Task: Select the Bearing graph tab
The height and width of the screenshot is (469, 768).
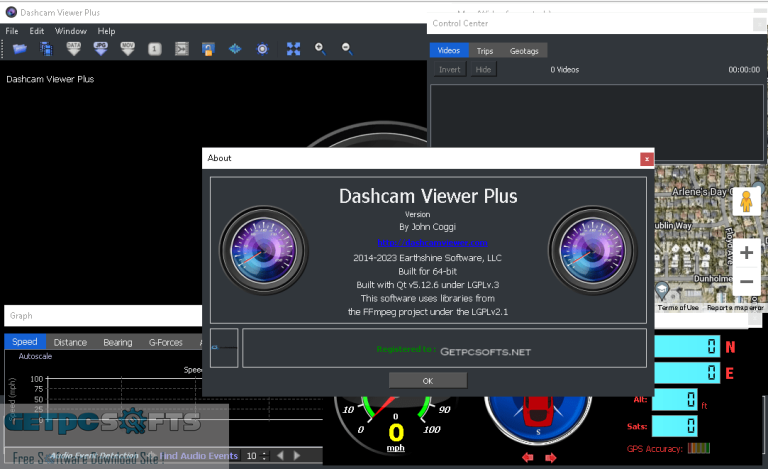Action: pos(118,342)
